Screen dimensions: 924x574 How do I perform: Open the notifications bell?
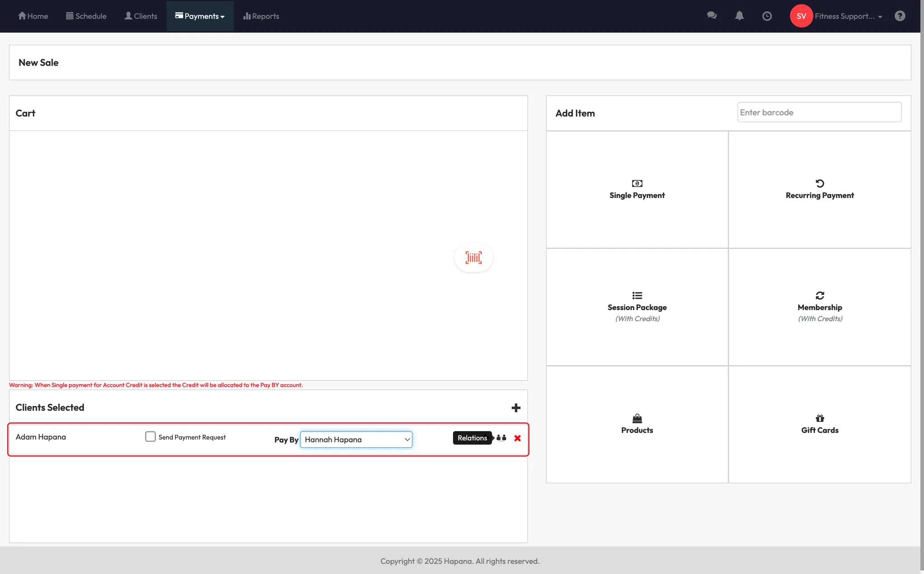click(x=739, y=16)
